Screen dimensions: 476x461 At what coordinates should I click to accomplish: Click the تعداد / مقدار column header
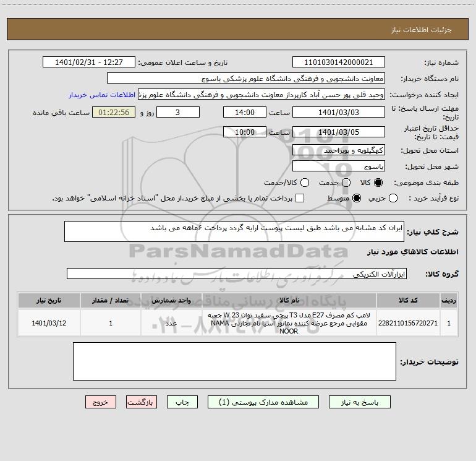tap(111, 301)
